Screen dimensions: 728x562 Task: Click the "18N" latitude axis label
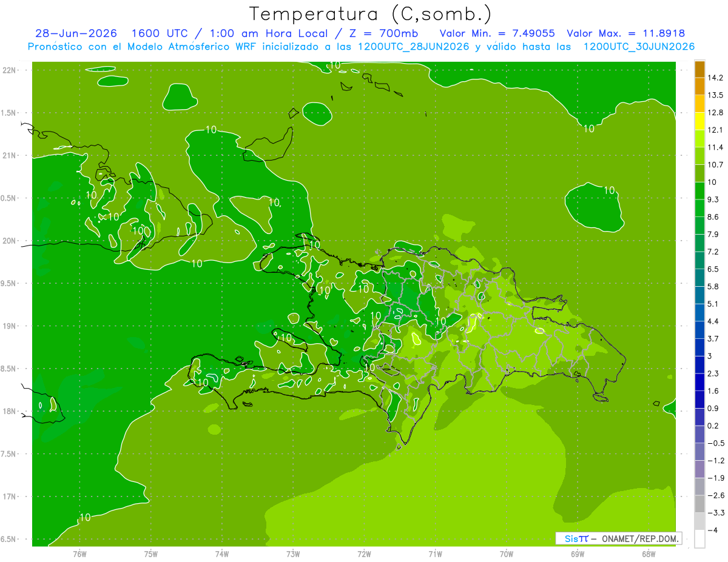pos(8,412)
